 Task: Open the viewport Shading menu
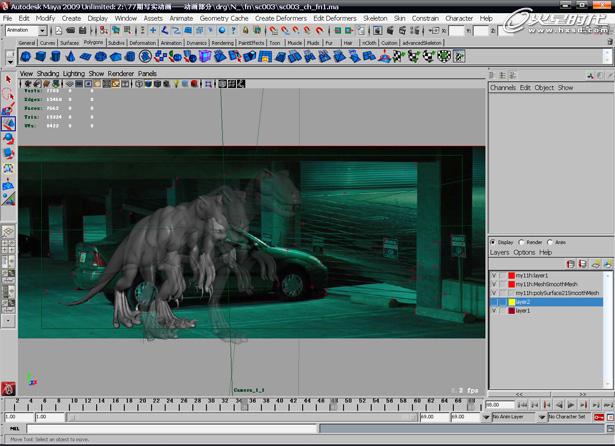pyautogui.click(x=48, y=73)
